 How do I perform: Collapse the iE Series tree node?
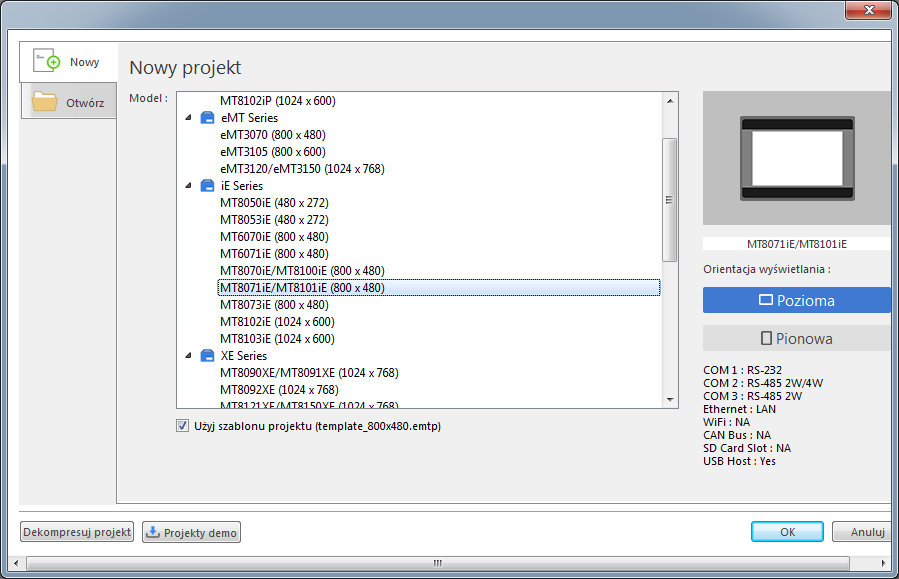tap(188, 186)
